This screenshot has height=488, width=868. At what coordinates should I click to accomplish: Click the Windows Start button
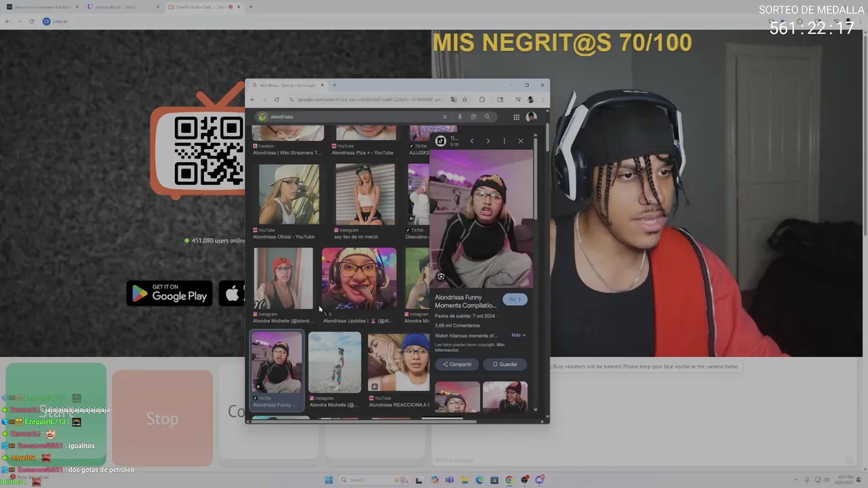click(329, 480)
